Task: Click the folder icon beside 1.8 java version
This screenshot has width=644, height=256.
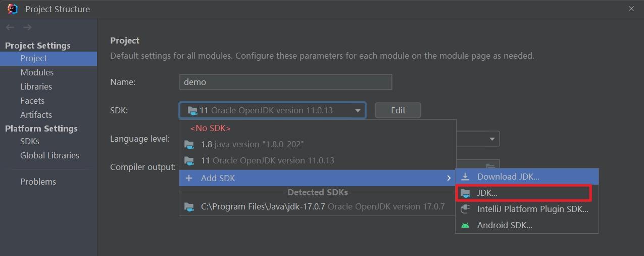Action: click(x=189, y=145)
